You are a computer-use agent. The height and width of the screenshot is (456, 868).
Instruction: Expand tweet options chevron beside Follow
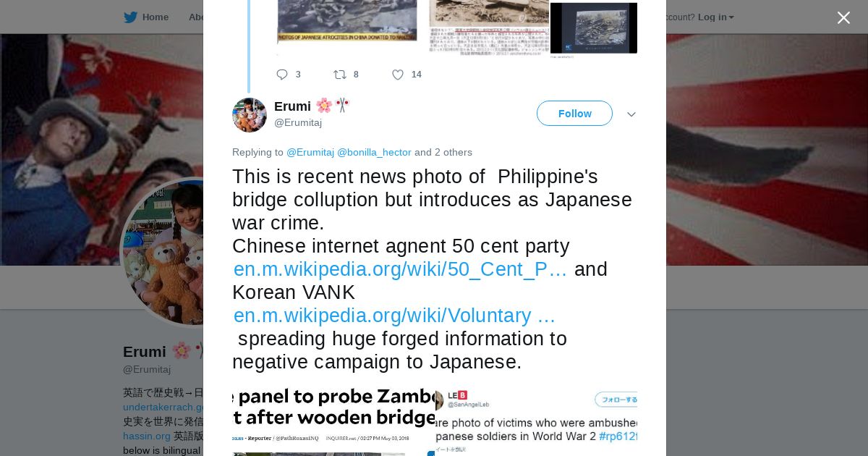(631, 114)
